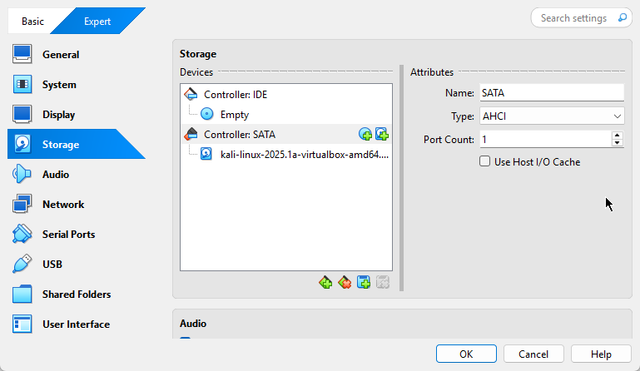Click the Port Count number field
Image resolution: width=640 pixels, height=371 pixels.
point(546,140)
